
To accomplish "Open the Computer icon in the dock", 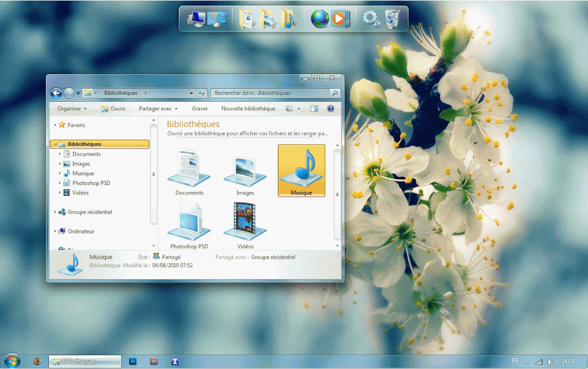I will [196, 18].
